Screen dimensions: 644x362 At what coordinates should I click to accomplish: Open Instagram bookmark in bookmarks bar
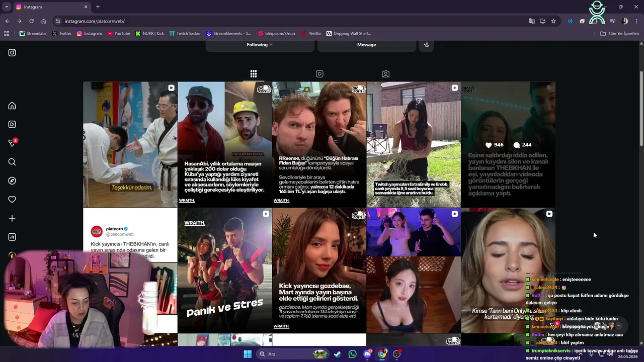click(89, 34)
